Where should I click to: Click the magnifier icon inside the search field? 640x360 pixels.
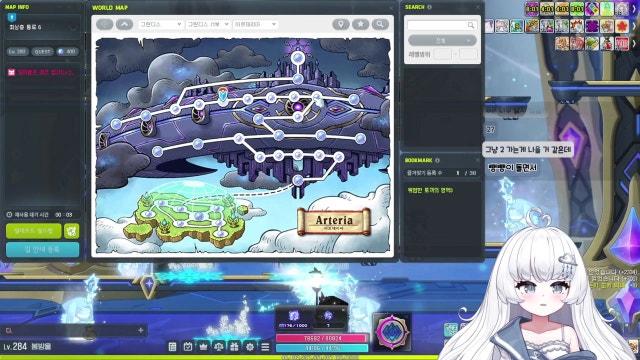(471, 25)
